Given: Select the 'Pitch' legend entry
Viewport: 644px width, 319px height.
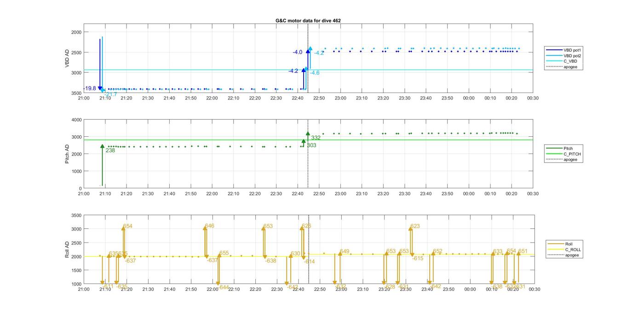Looking at the screenshot, I should click(560, 148).
